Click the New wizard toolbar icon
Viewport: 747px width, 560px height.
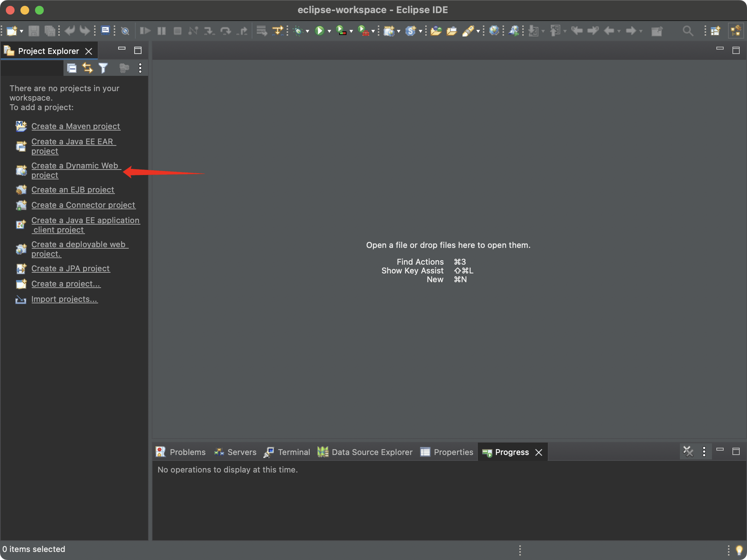[x=12, y=31]
